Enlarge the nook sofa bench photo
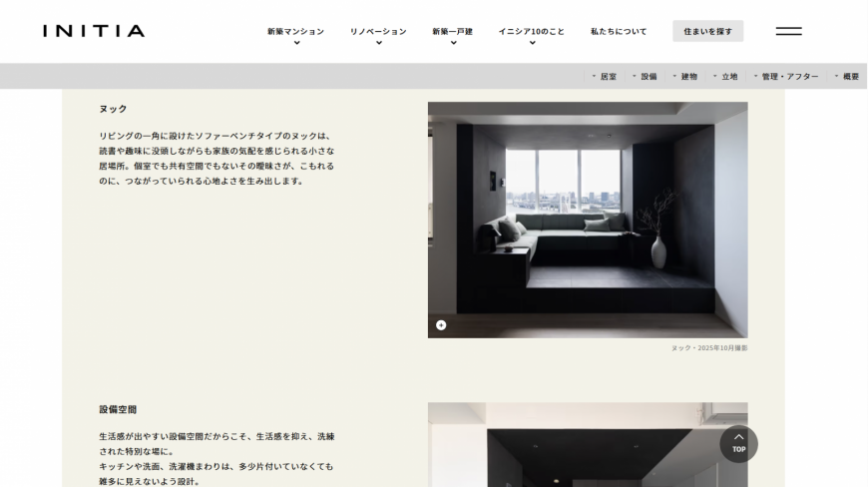 point(587,220)
